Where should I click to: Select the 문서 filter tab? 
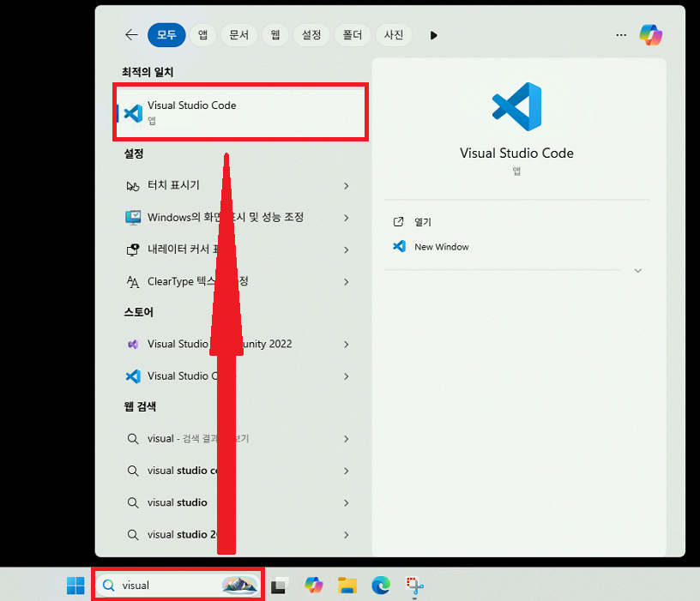point(238,35)
